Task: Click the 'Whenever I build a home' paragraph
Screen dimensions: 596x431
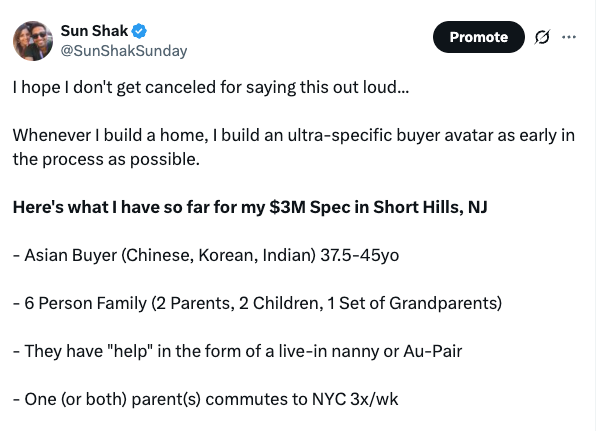Action: 293,147
